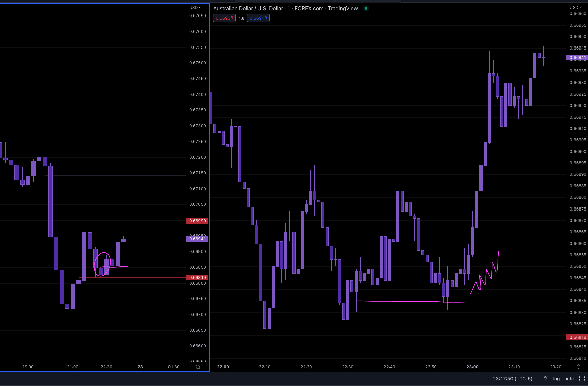
Task: Click the spread value 1.6
Action: click(241, 18)
